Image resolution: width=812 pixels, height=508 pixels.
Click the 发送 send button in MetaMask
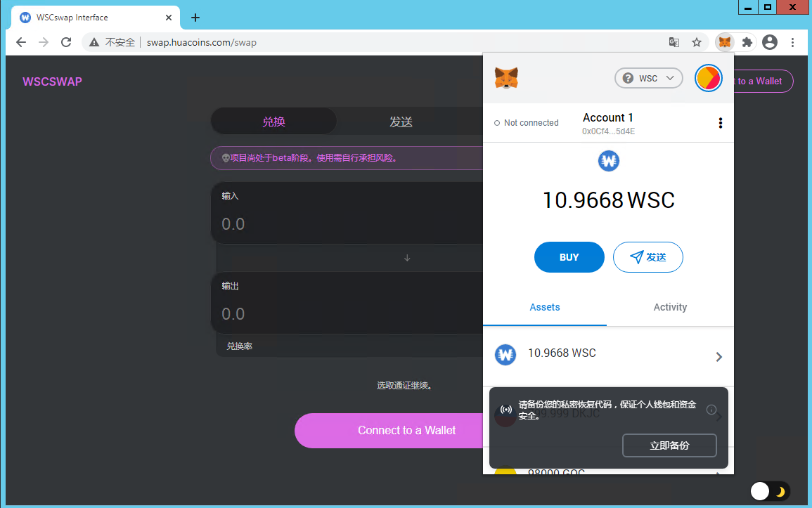click(647, 257)
